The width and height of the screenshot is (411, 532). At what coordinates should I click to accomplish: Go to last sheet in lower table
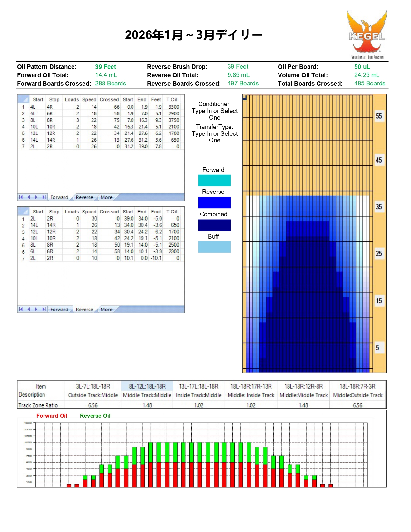pos(44,309)
